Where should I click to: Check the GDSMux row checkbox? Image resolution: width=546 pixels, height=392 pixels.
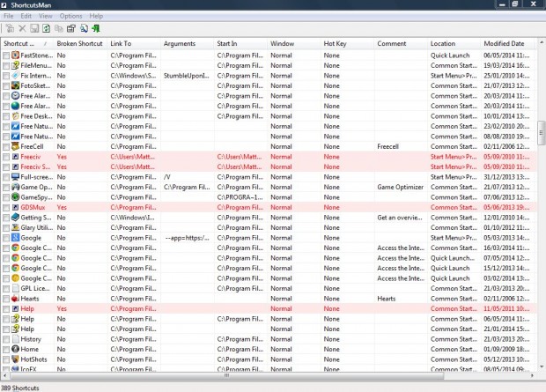(x=6, y=208)
